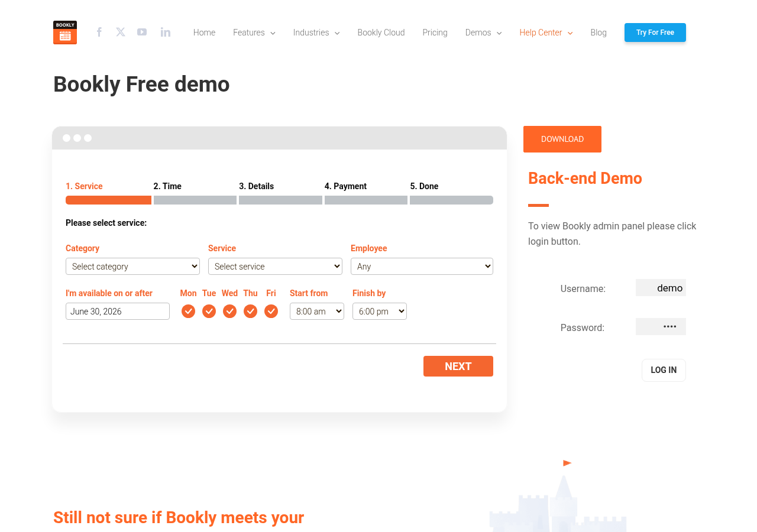The width and height of the screenshot is (757, 532).
Task: Click the orange Service progress bar segment
Action: pos(108,200)
